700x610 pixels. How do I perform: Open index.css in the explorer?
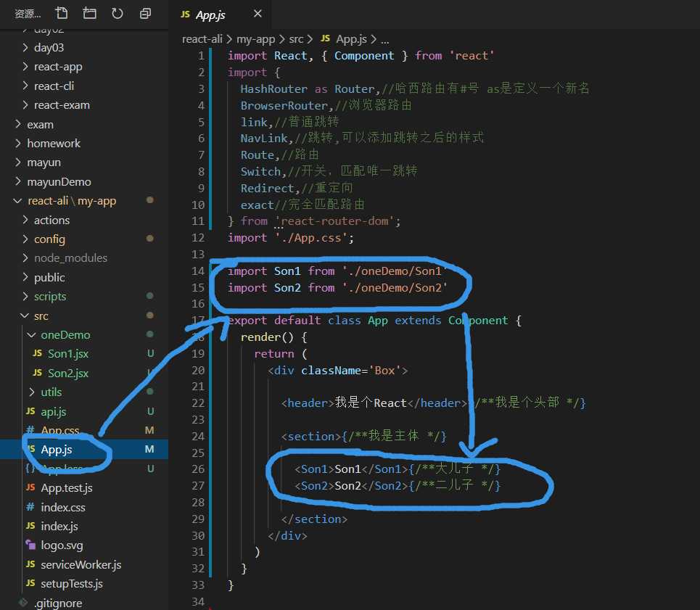click(63, 507)
